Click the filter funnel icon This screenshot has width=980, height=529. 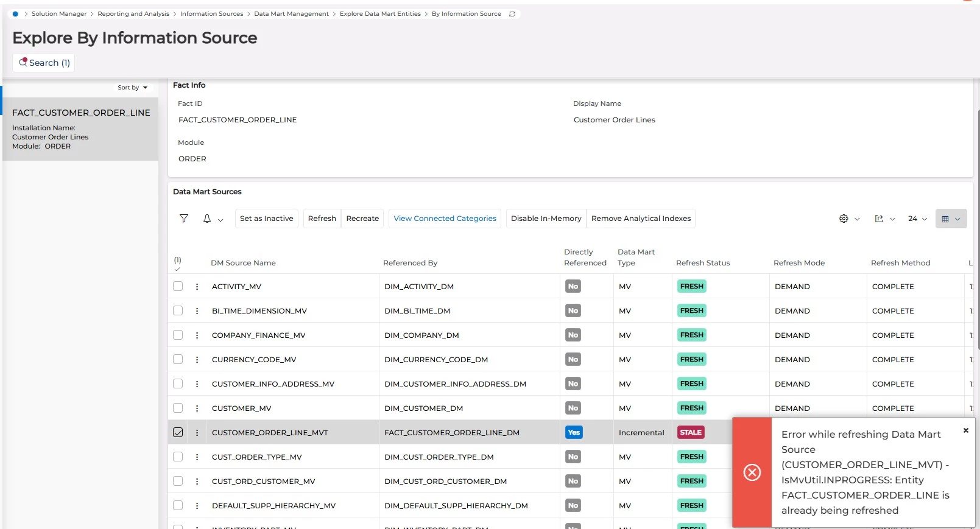[184, 219]
